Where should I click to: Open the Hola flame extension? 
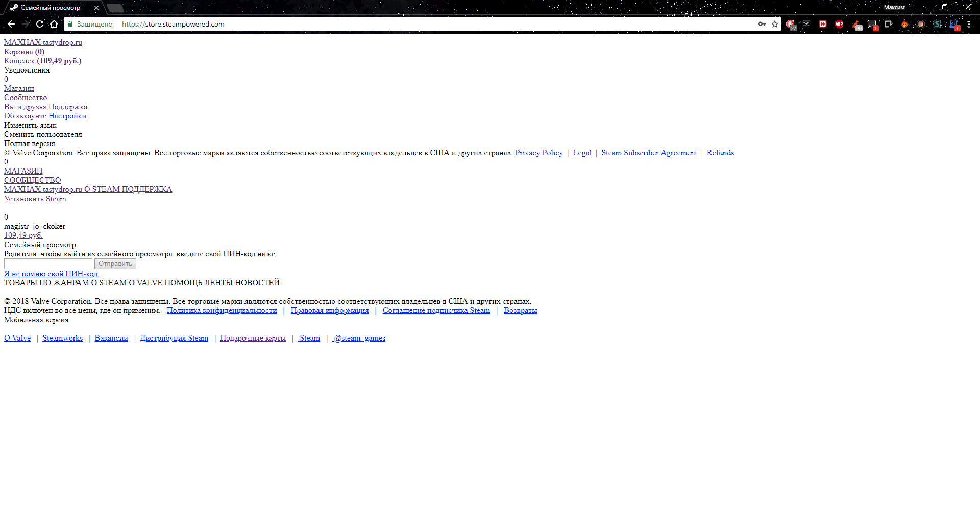point(904,24)
